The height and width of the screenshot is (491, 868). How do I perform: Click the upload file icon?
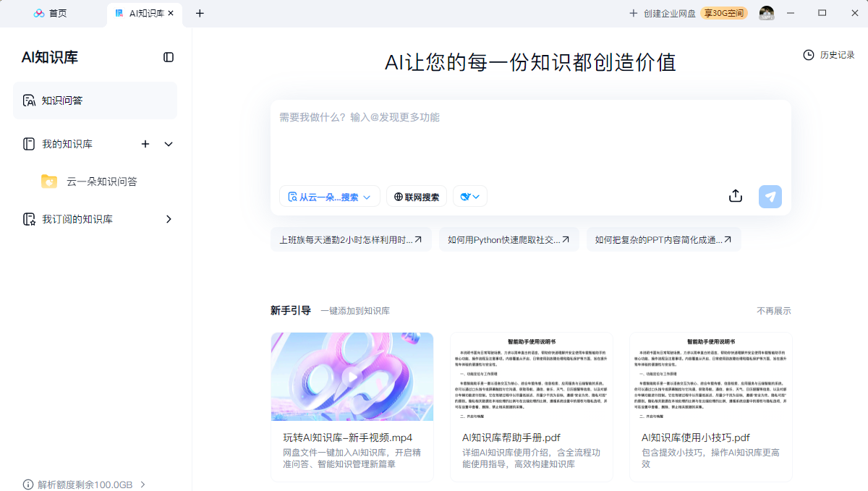pos(736,196)
